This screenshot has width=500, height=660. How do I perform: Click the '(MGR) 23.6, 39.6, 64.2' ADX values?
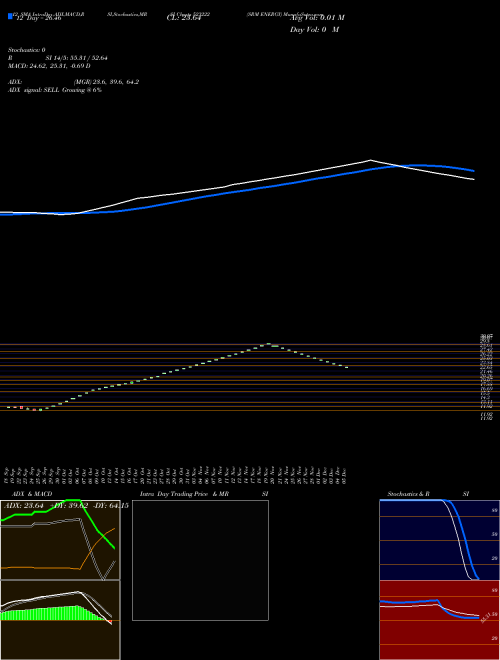106,82
